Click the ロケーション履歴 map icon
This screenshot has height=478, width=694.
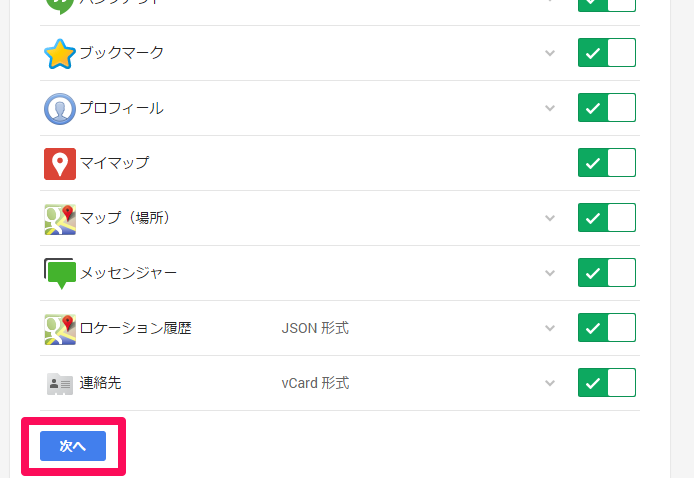tap(60, 328)
